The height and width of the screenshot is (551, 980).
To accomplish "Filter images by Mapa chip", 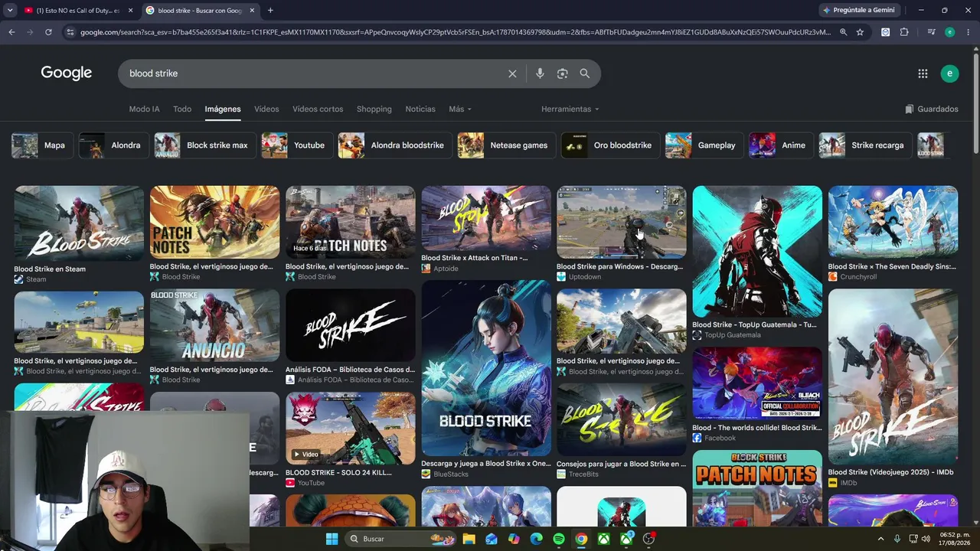I will click(x=42, y=145).
